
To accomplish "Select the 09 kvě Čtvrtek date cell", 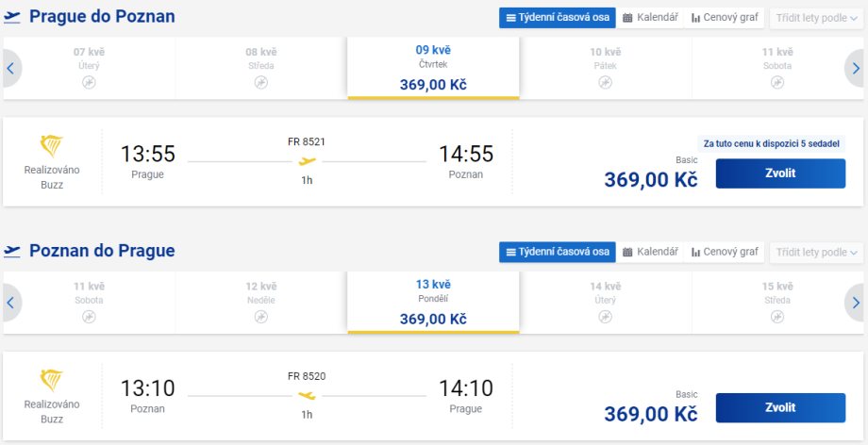I will 433,68.
